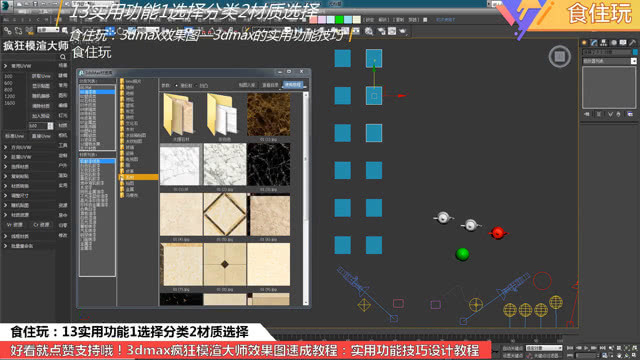
Task: Toggle the 设置关键点 set key button
Action: 512,356
